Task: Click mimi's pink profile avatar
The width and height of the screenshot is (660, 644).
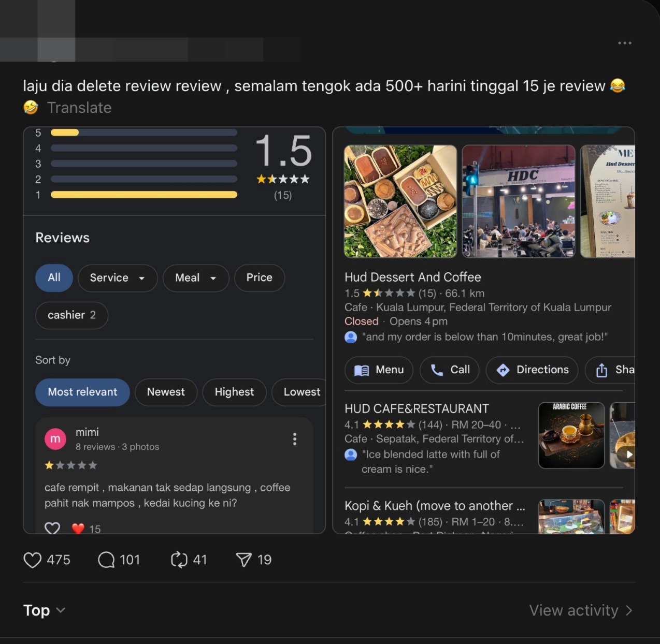Action: coord(55,439)
